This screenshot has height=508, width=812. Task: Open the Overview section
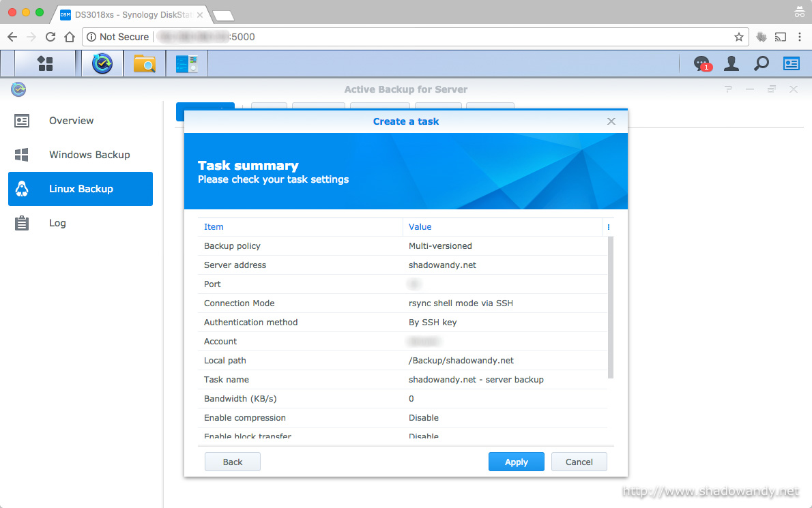pos(81,121)
